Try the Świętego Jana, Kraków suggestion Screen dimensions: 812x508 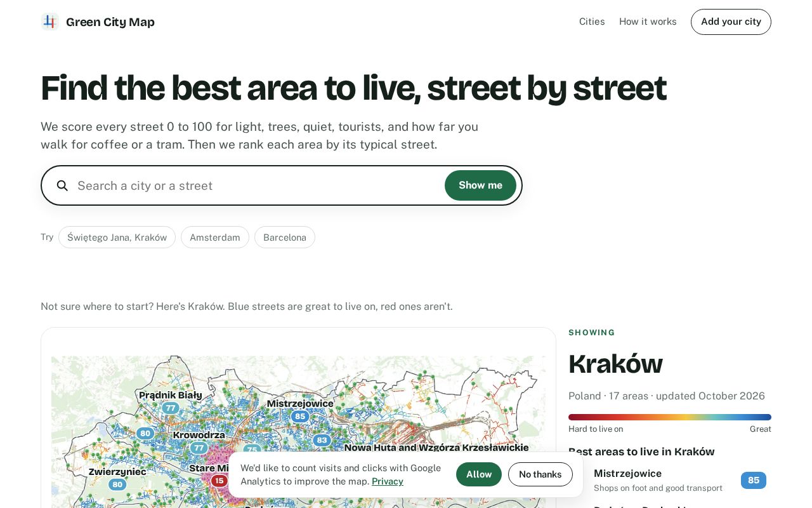(117, 237)
